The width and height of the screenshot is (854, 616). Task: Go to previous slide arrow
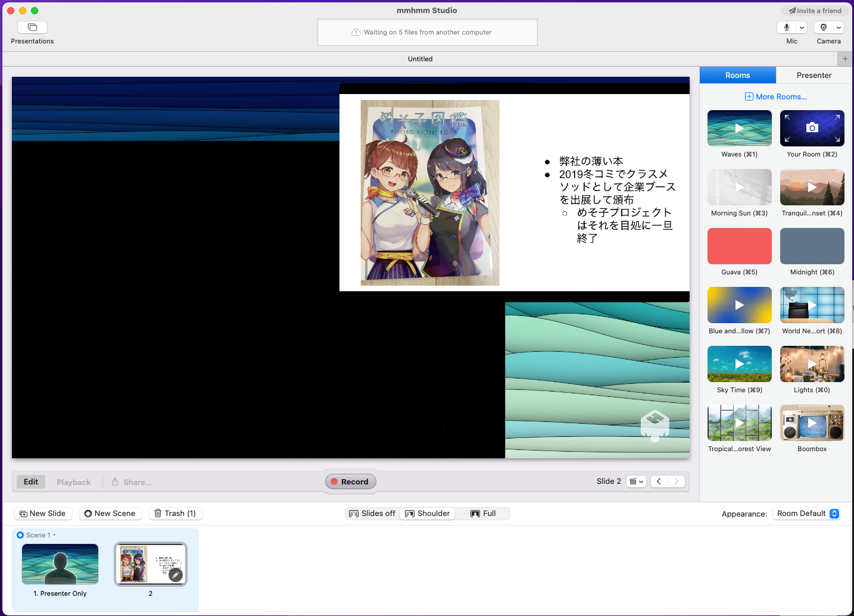pyautogui.click(x=659, y=481)
